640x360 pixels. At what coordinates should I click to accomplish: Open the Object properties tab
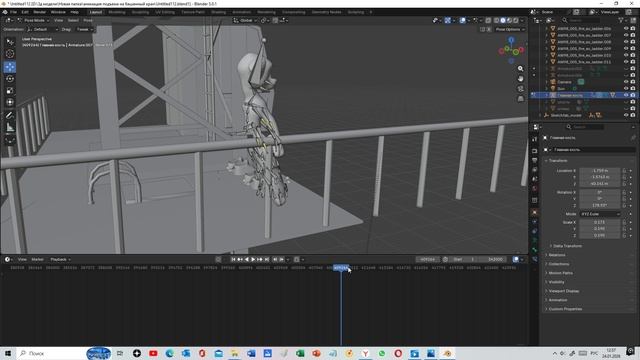(x=534, y=213)
